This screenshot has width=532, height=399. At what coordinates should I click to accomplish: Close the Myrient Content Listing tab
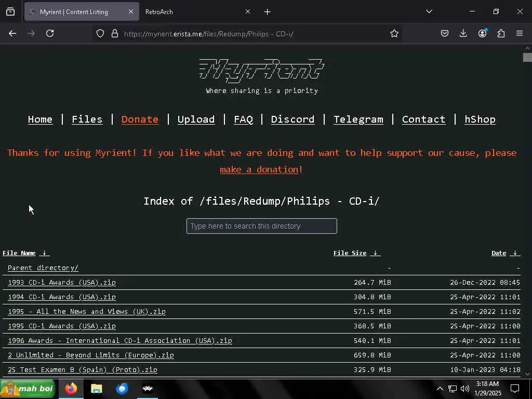(x=131, y=11)
